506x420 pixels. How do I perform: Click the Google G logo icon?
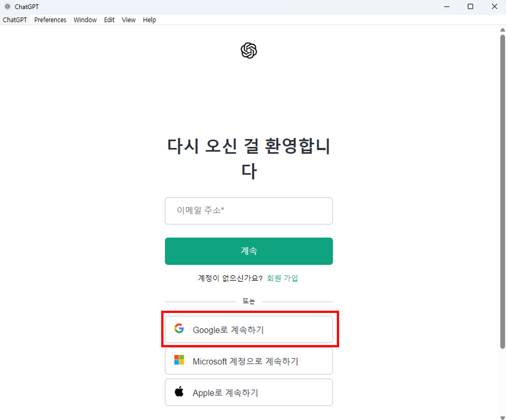pos(179,329)
